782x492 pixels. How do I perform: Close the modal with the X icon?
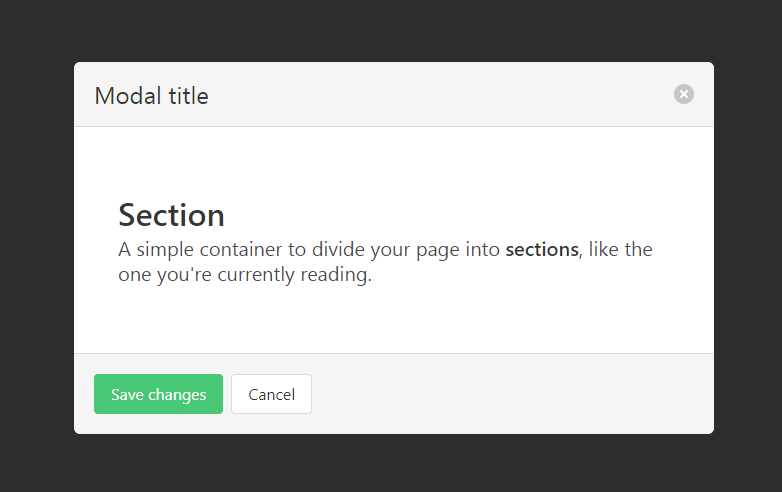684,94
